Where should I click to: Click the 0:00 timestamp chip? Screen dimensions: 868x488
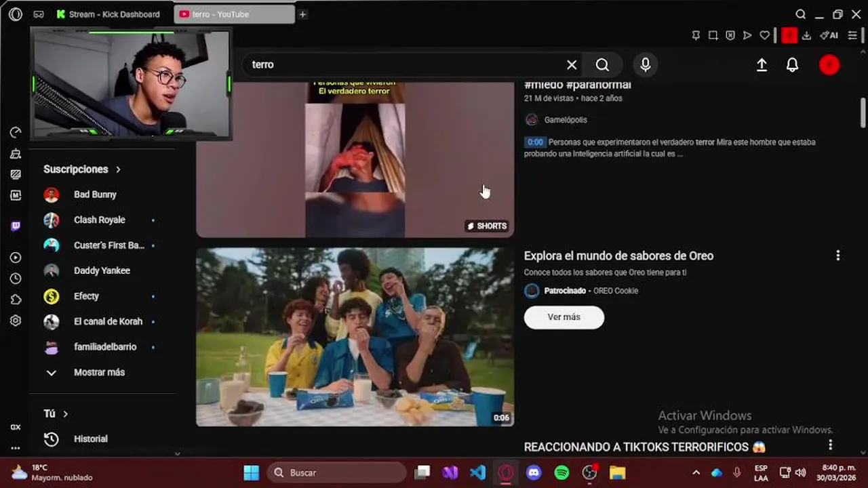click(x=535, y=142)
